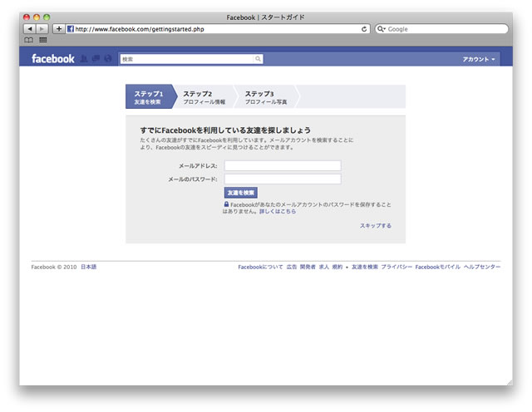
Task: Open プライバシー footer link
Action: pos(397,267)
